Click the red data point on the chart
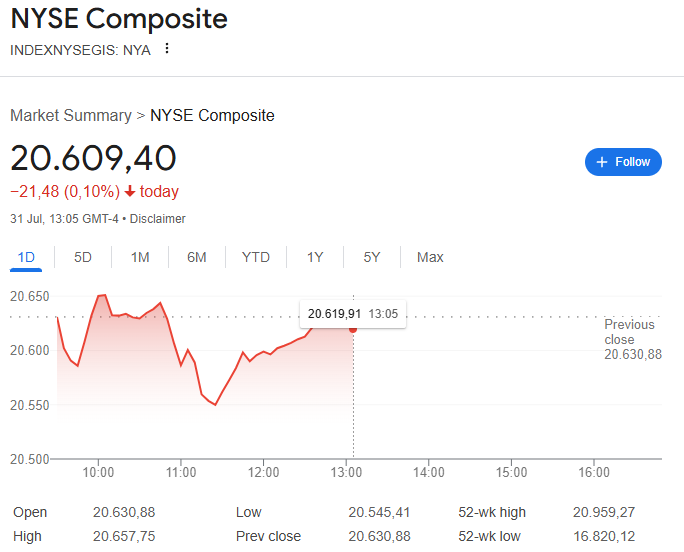The image size is (684, 552). [353, 329]
